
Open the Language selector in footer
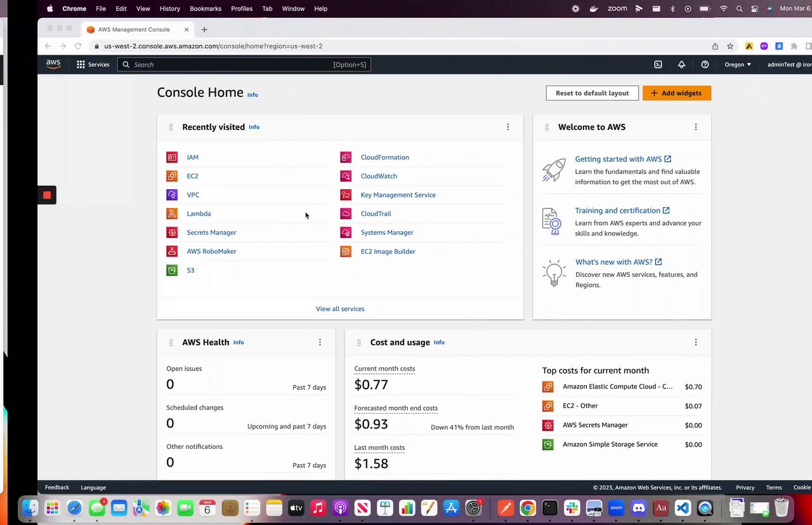pyautogui.click(x=93, y=488)
